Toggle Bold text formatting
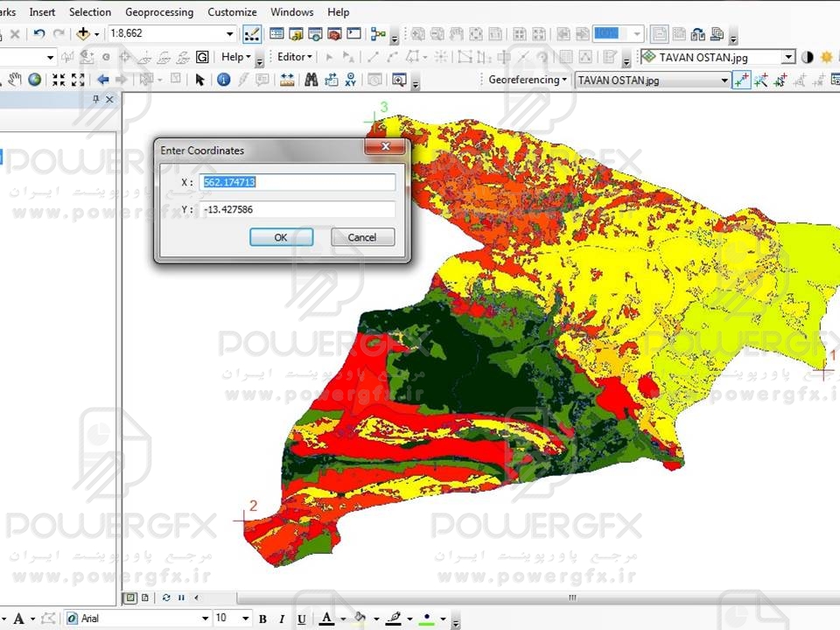Screen dimensions: 840x630 click(262, 619)
